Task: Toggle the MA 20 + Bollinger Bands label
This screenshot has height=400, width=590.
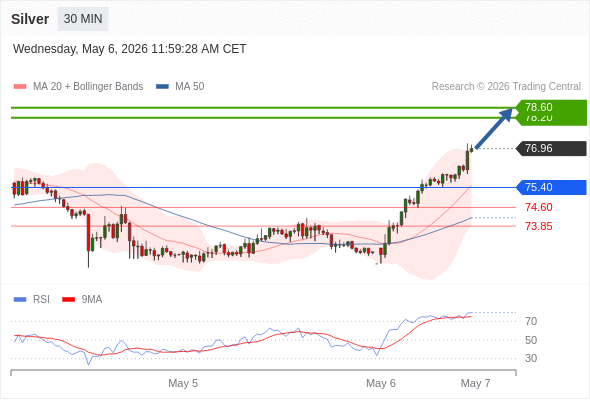Action: coord(88,87)
